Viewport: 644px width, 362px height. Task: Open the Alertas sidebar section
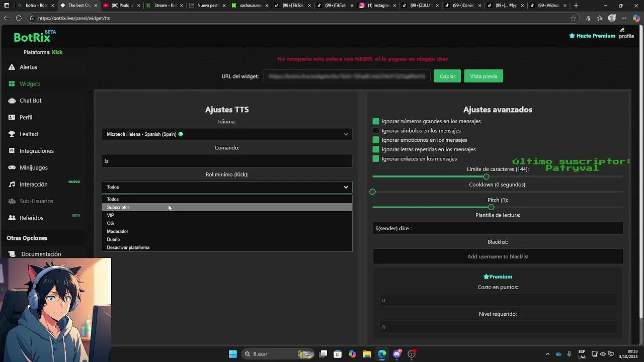[x=28, y=67]
